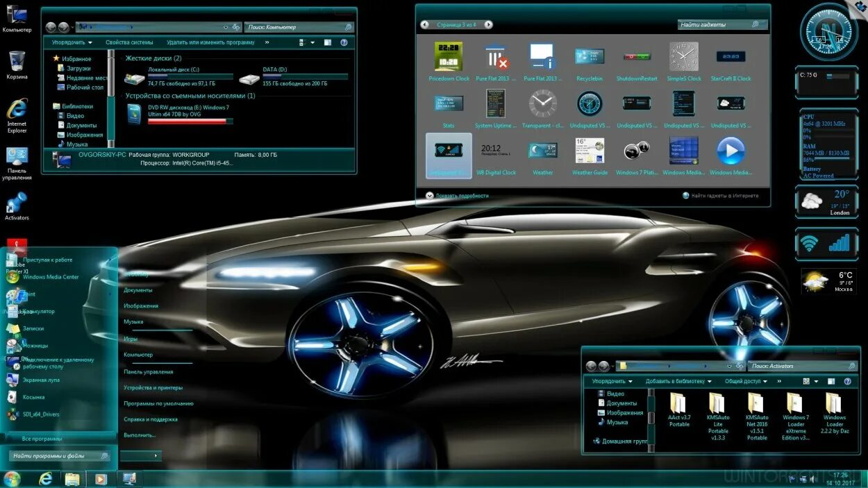
Task: Select Изображения in Activators navigation pane
Action: point(619,412)
